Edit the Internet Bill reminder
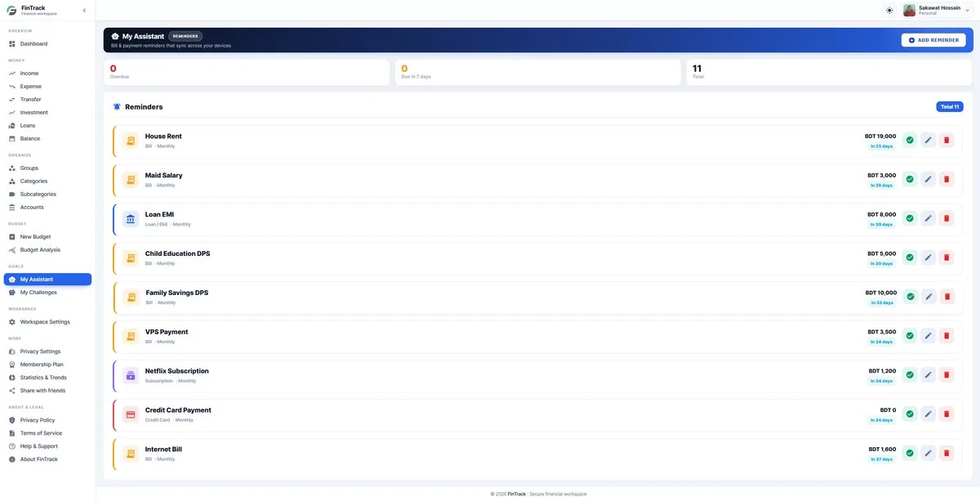The image size is (980, 501). pos(929,454)
